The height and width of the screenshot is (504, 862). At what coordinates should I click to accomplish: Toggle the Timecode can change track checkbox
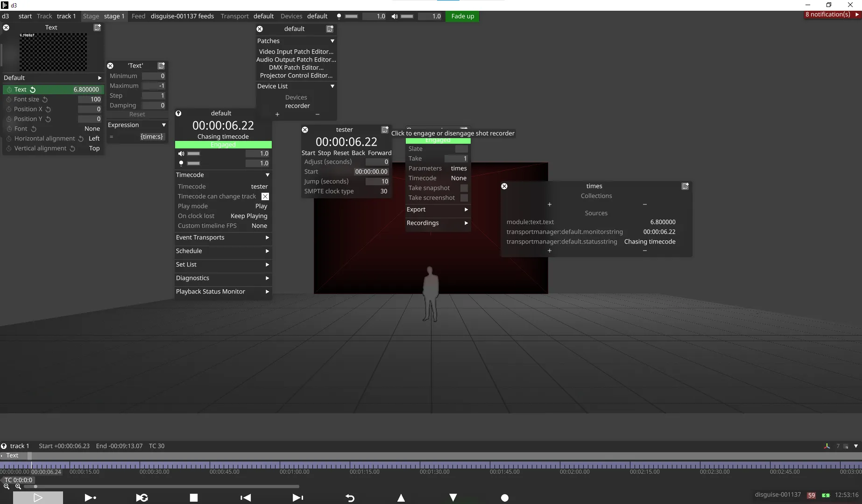[x=265, y=196]
